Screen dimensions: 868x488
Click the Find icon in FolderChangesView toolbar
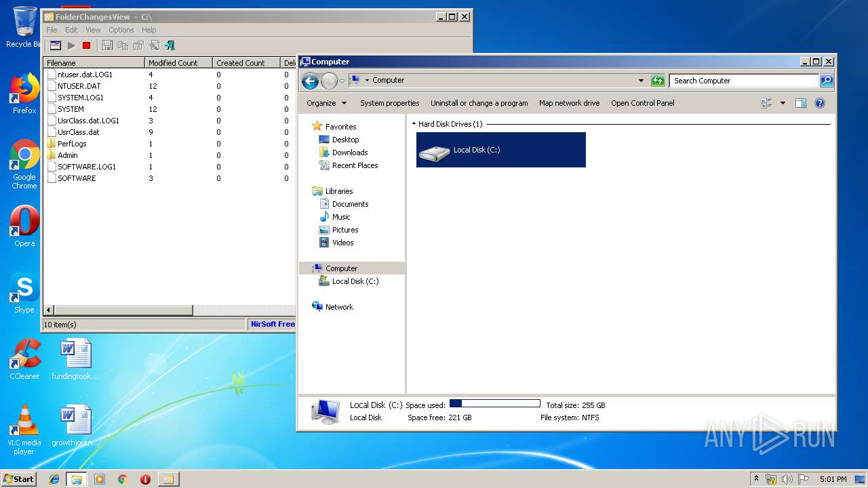click(x=155, y=45)
